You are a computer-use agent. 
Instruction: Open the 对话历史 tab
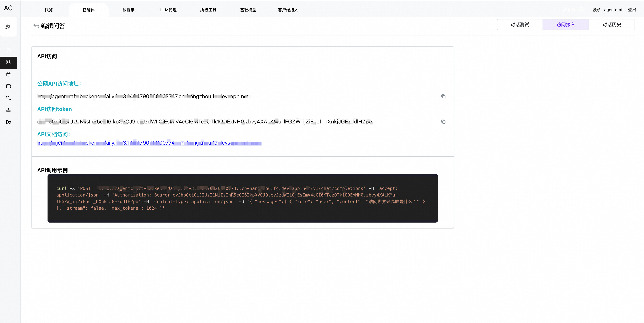[x=612, y=25]
